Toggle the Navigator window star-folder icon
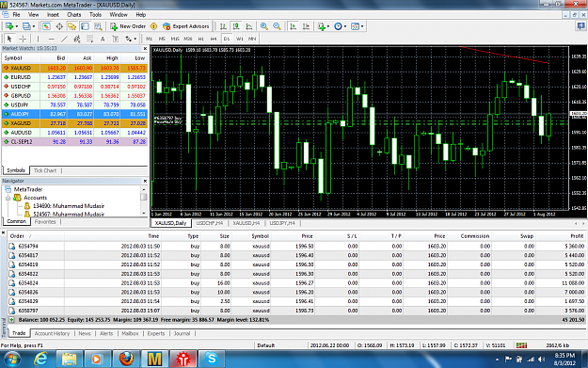The height and width of the screenshot is (368, 588). (x=72, y=26)
